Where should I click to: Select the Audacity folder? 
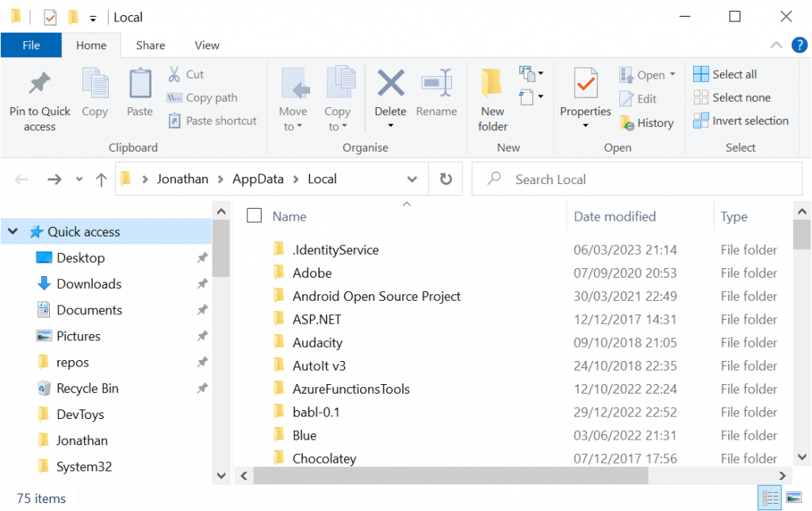317,343
